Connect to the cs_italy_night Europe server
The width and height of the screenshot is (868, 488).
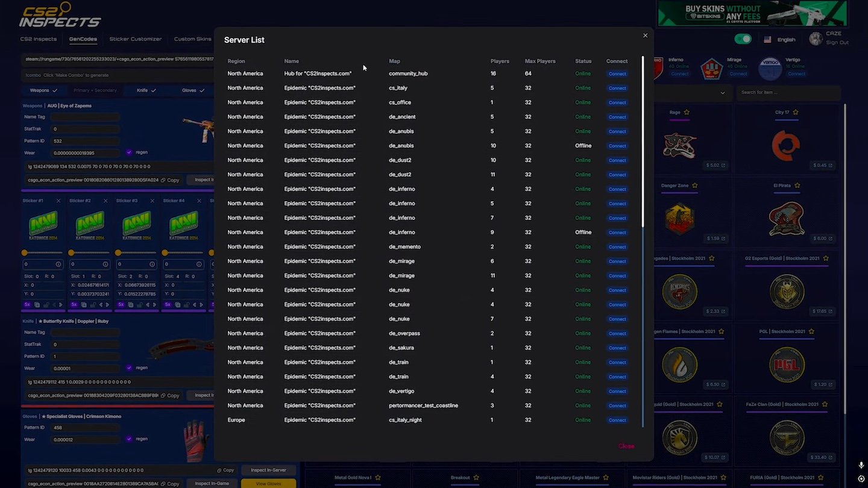617,421
